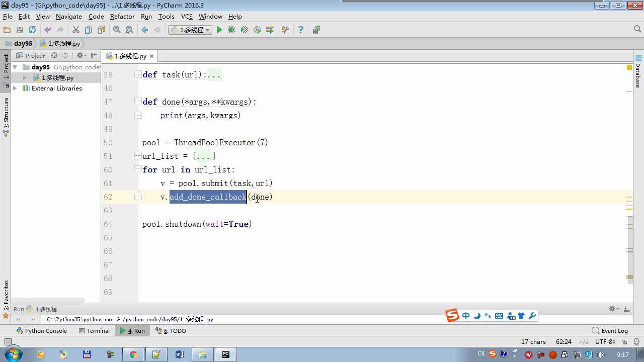This screenshot has height=362, width=644.
Task: Collapse the day95 project tree node
Action: [x=15, y=67]
